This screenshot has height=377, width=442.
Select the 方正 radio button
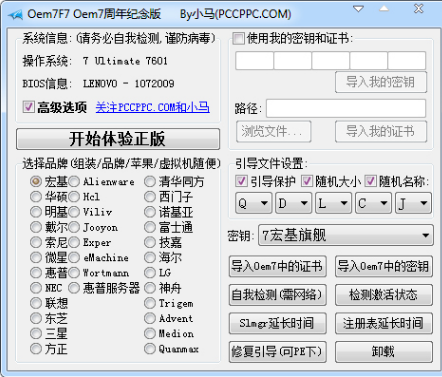pyautogui.click(x=36, y=349)
